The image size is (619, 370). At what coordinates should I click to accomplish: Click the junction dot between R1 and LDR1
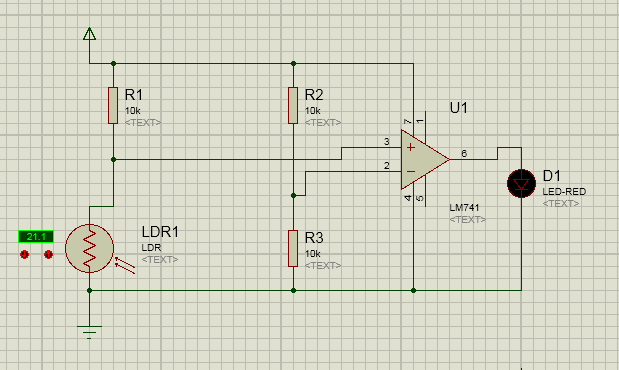click(113, 160)
